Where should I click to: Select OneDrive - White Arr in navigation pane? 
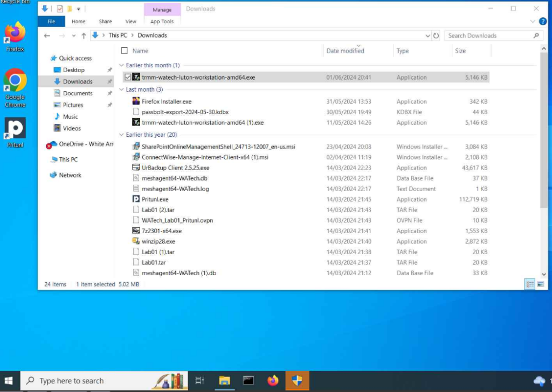[86, 144]
